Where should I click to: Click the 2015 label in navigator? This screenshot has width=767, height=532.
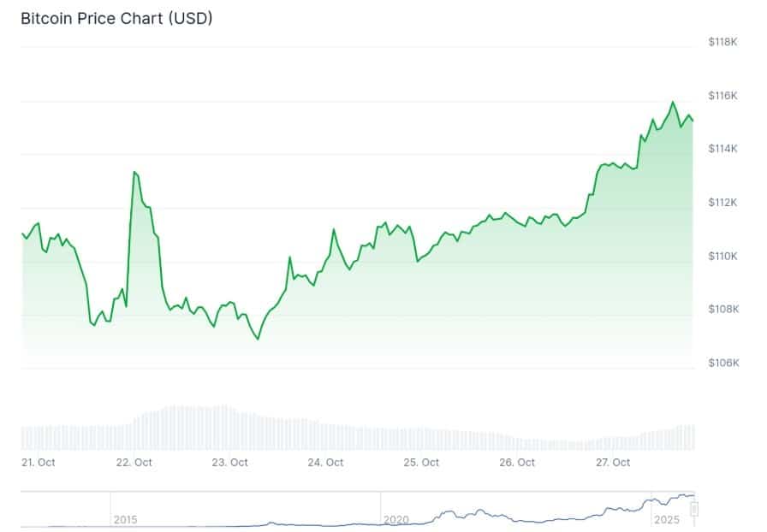click(x=126, y=519)
